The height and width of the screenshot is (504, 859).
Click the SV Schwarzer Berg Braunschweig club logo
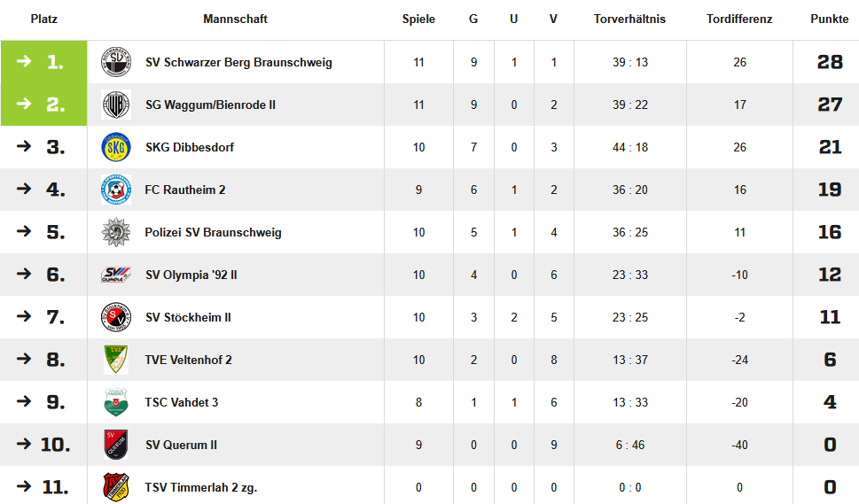pyautogui.click(x=115, y=62)
